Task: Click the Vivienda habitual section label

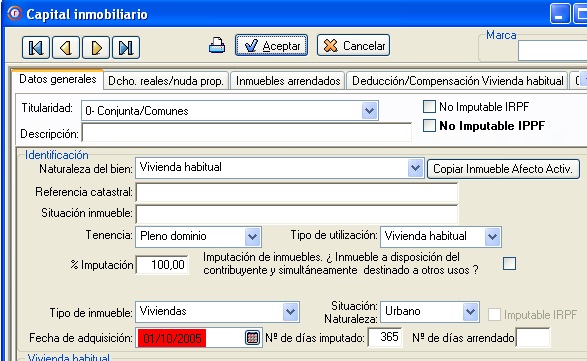Action: point(69,357)
